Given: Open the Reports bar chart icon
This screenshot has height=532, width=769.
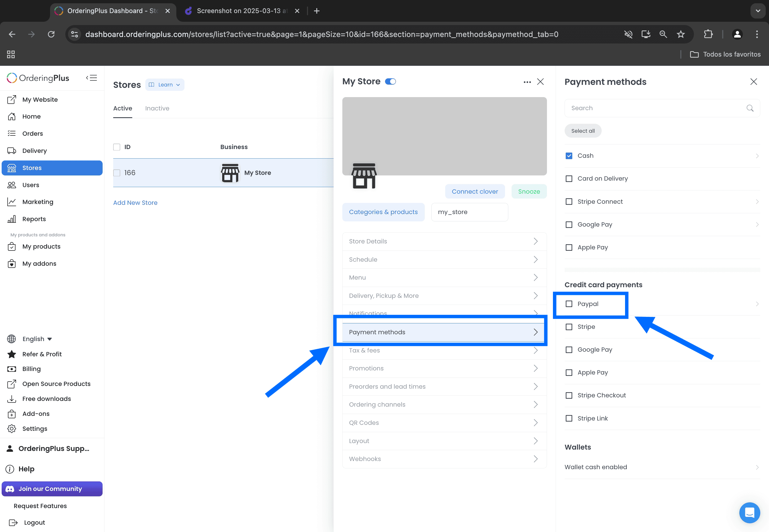Looking at the screenshot, I should click(12, 219).
